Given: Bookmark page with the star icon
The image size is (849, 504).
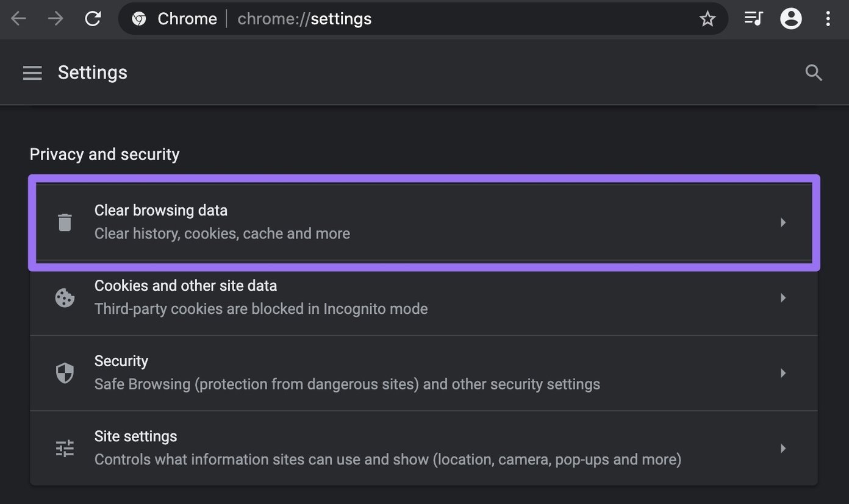Looking at the screenshot, I should (x=707, y=19).
